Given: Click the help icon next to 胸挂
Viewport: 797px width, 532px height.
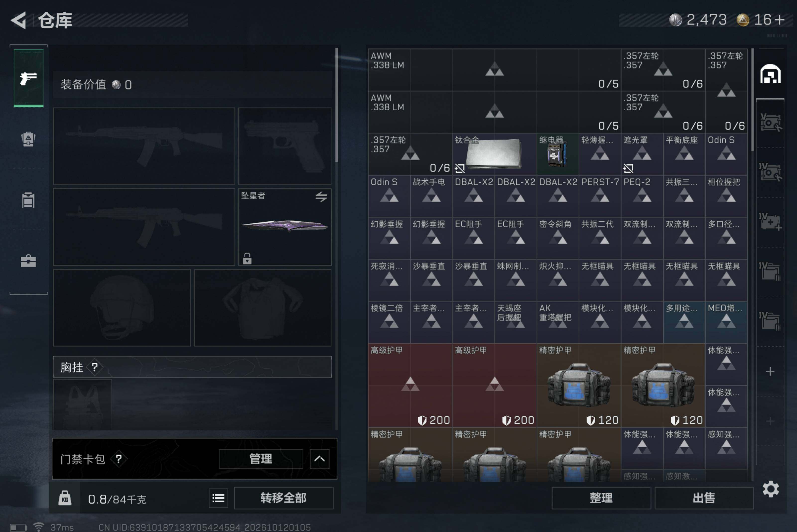Looking at the screenshot, I should tap(95, 367).
